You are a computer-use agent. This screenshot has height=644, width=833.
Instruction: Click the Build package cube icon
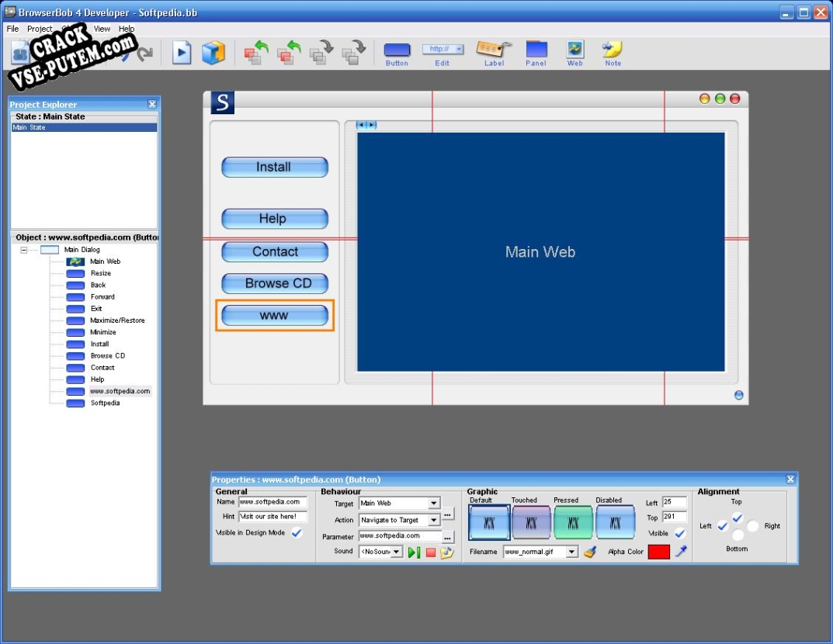coord(213,53)
